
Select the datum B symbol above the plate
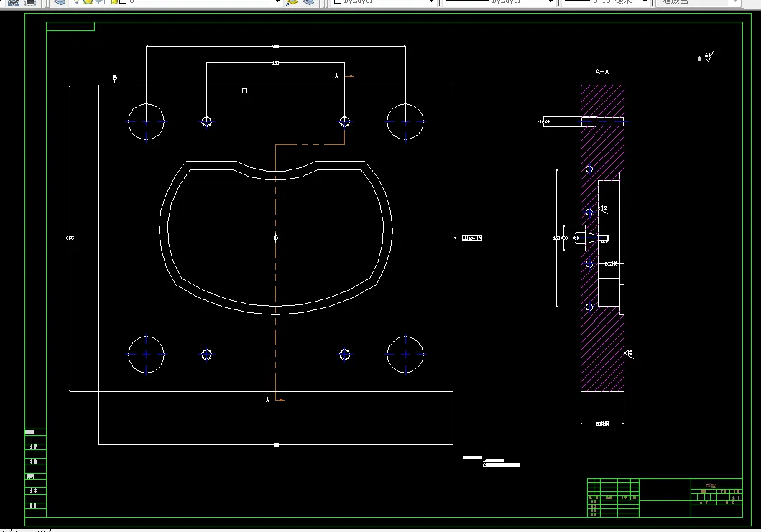click(x=115, y=79)
